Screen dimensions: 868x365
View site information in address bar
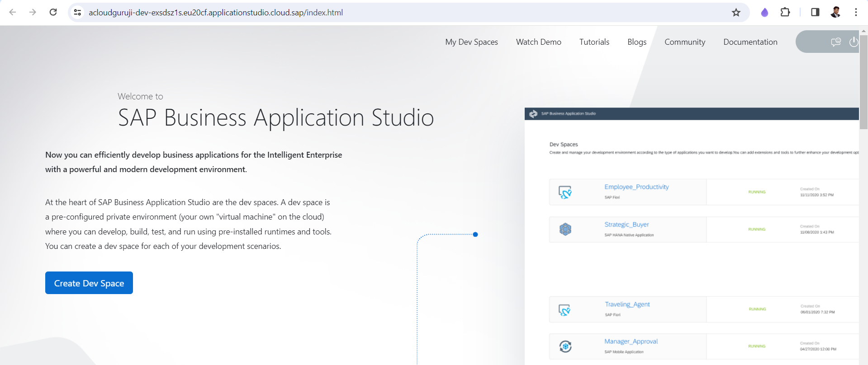78,13
